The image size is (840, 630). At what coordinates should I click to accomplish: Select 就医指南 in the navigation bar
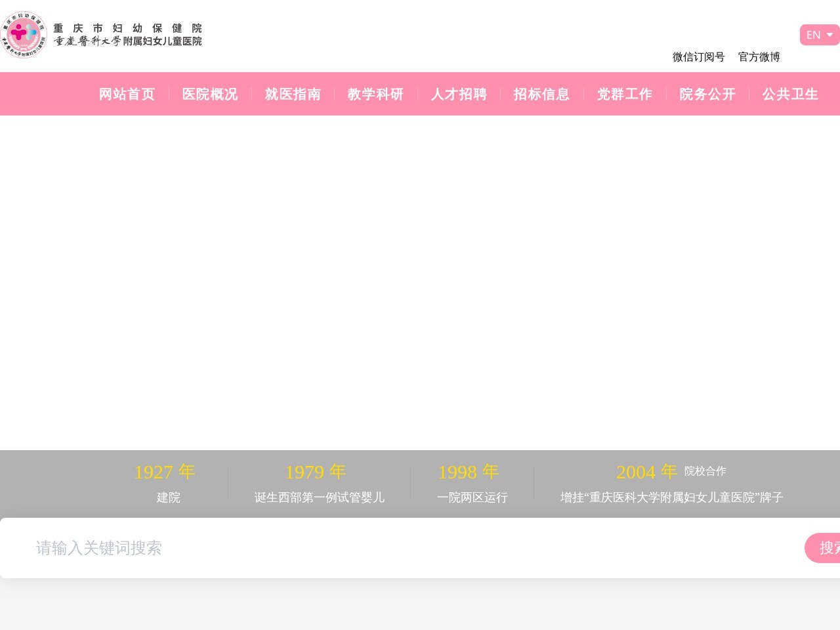coord(293,94)
